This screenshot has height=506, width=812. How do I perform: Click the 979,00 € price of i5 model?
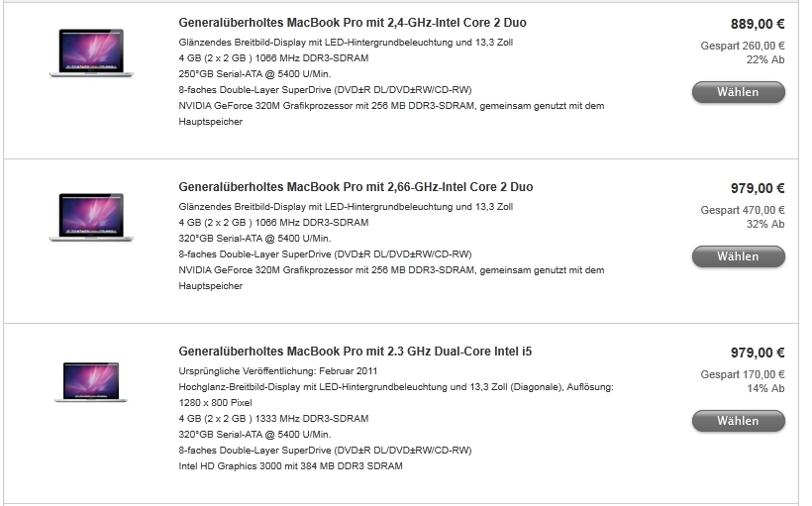click(x=758, y=353)
